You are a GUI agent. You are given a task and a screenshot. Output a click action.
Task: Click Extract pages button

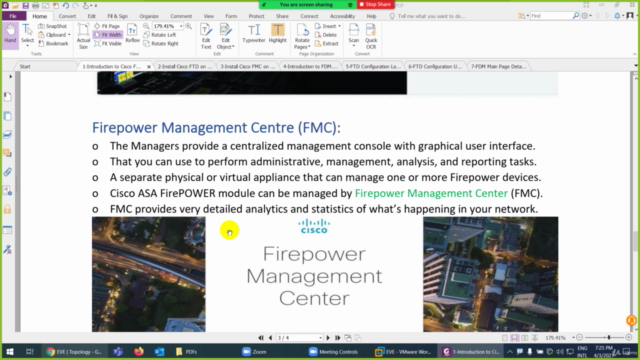tap(327, 43)
